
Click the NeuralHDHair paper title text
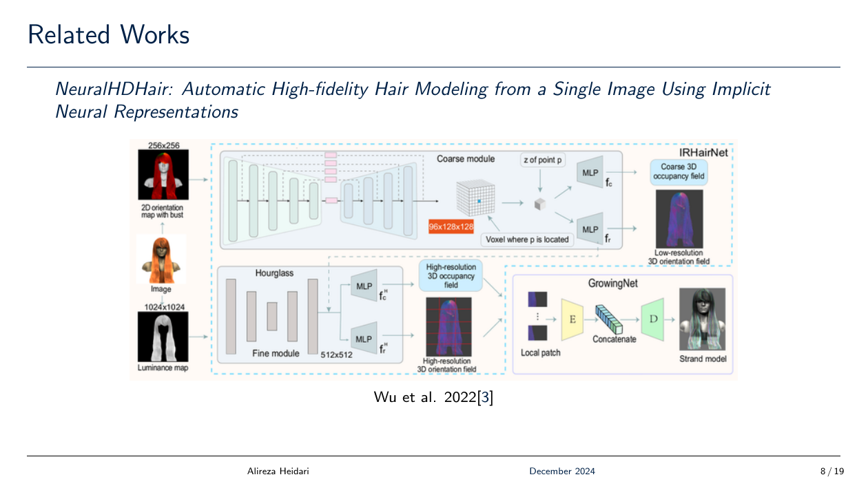[413, 100]
